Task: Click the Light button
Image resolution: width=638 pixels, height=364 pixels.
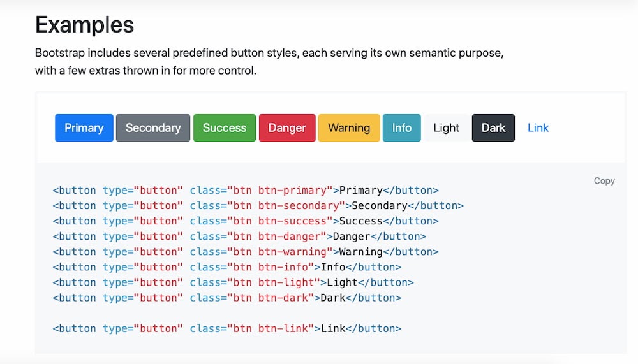Action: [447, 127]
